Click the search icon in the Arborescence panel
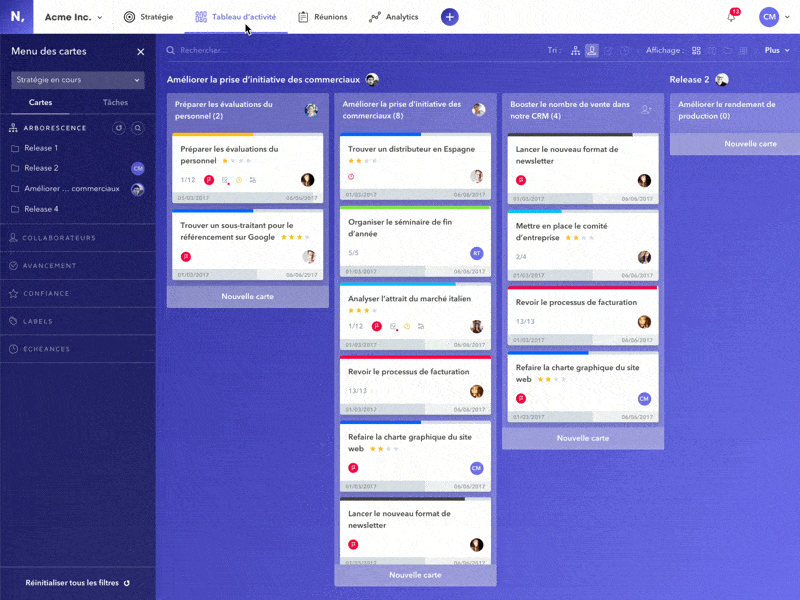This screenshot has width=800, height=600. [x=137, y=128]
